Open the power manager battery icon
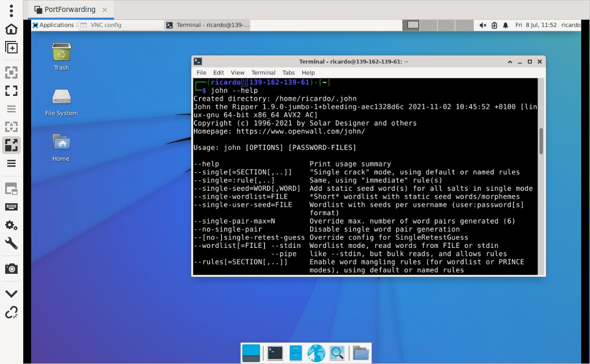 tap(495, 25)
